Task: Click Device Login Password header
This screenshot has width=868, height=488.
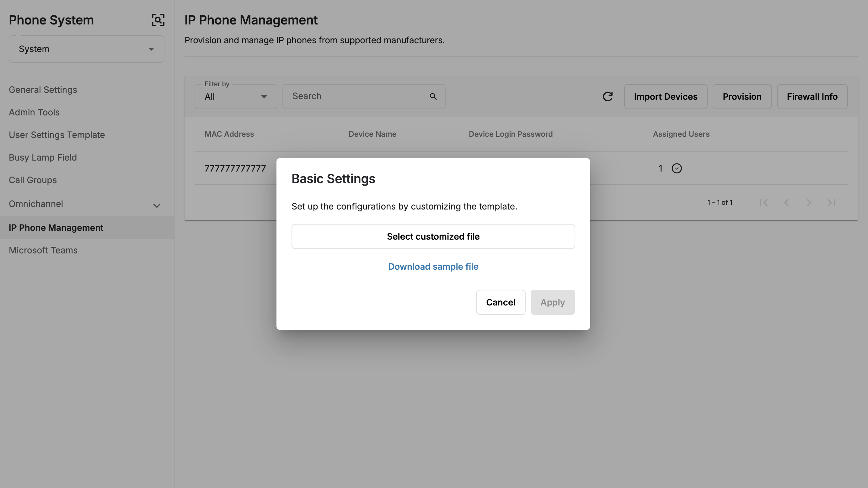Action: tap(511, 134)
